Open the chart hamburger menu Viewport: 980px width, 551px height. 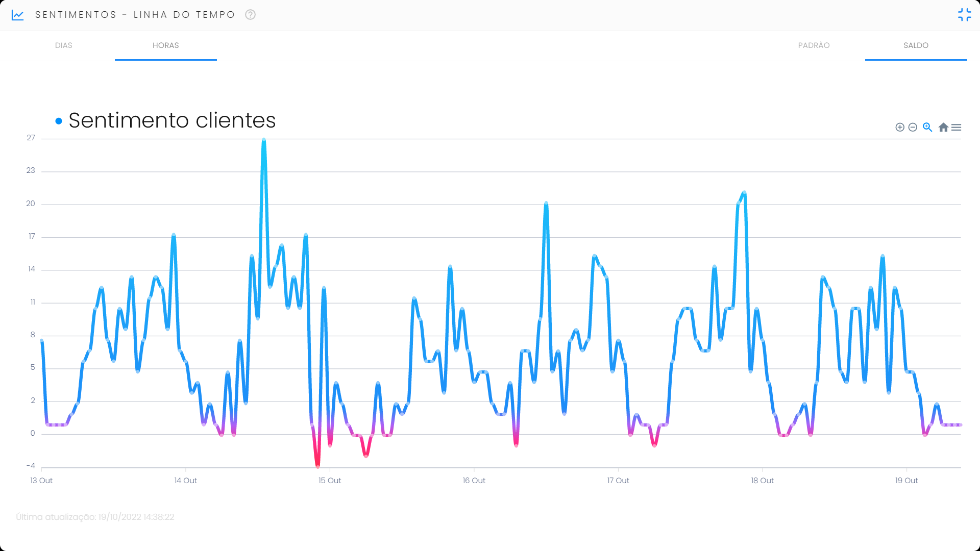(957, 127)
